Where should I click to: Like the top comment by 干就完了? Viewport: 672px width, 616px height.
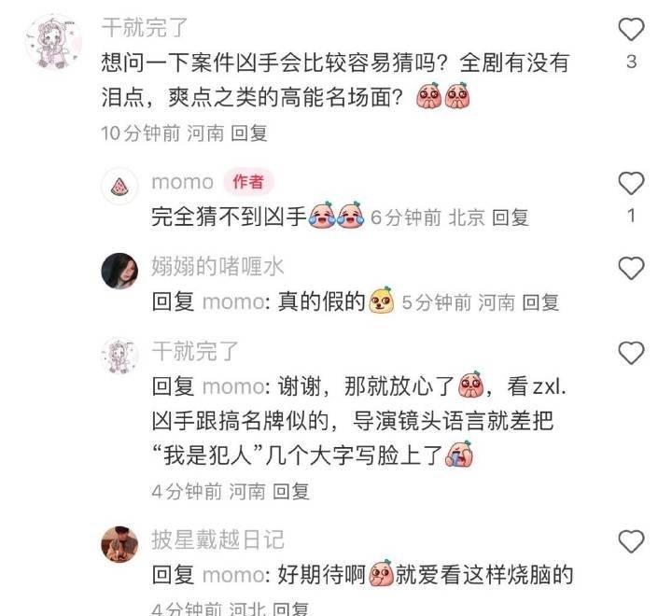631,30
